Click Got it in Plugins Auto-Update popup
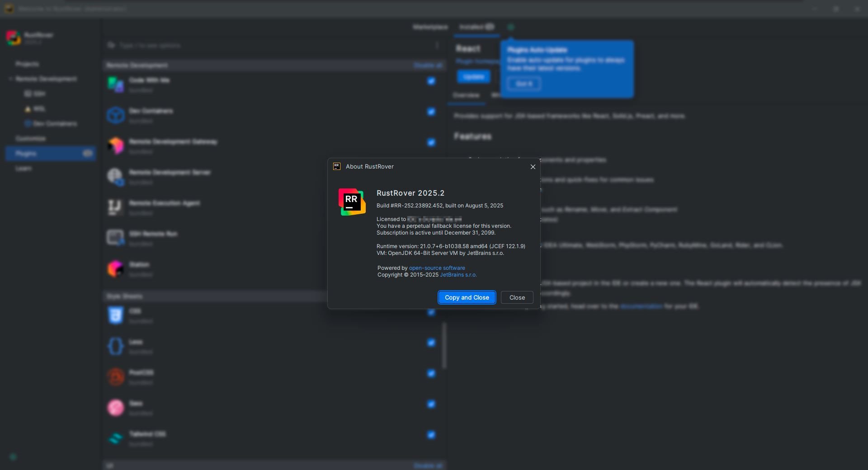 tap(524, 84)
